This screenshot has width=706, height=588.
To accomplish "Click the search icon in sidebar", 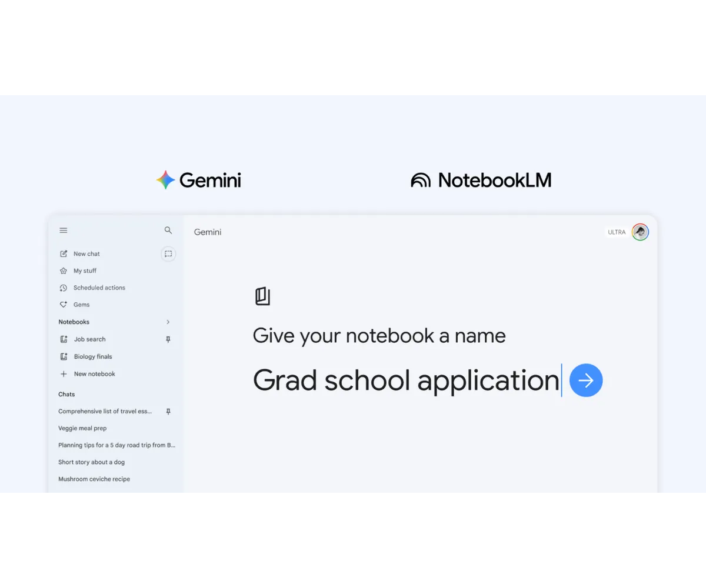I will [x=168, y=230].
